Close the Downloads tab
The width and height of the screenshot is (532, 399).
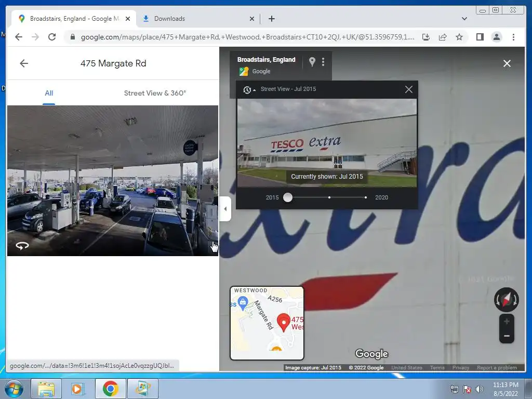(x=252, y=19)
